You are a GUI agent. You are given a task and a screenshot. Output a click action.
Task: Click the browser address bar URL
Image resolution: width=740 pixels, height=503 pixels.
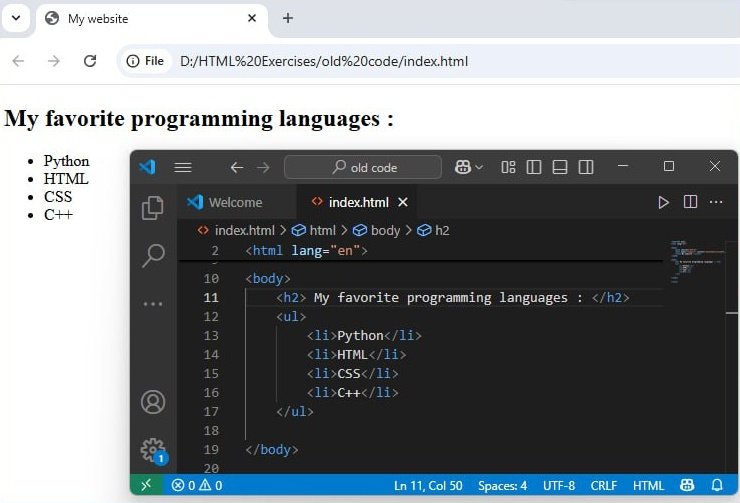(324, 61)
